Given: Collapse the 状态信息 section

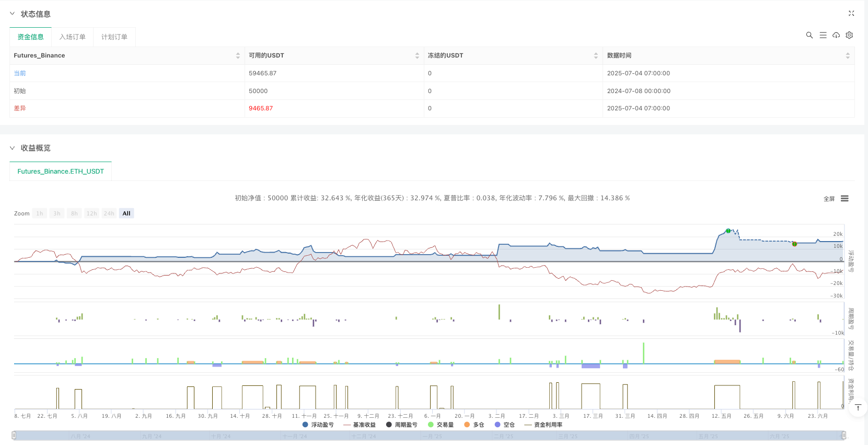Looking at the screenshot, I should pyautogui.click(x=13, y=14).
